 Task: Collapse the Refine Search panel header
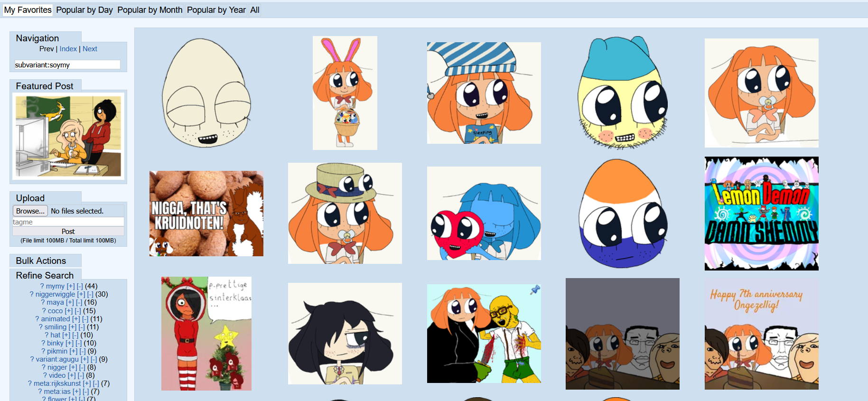45,275
